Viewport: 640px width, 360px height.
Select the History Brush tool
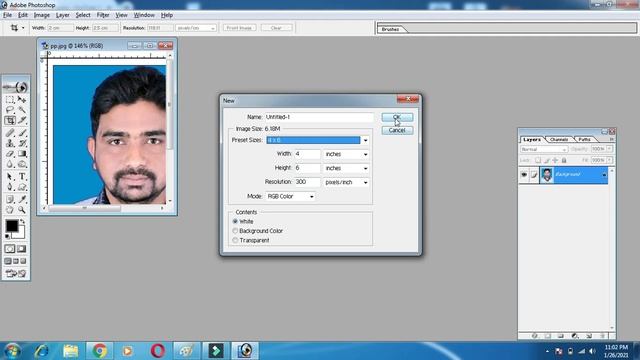coord(22,143)
